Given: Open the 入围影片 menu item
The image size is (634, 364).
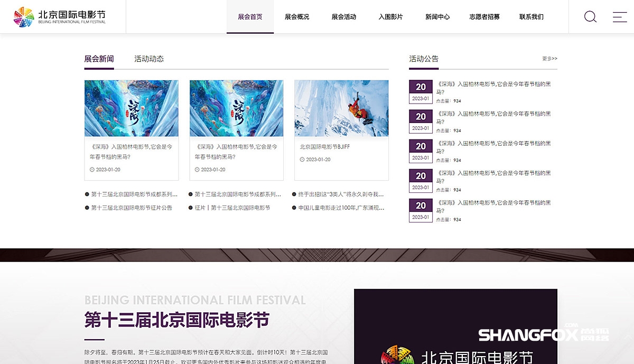Looking at the screenshot, I should tap(390, 17).
